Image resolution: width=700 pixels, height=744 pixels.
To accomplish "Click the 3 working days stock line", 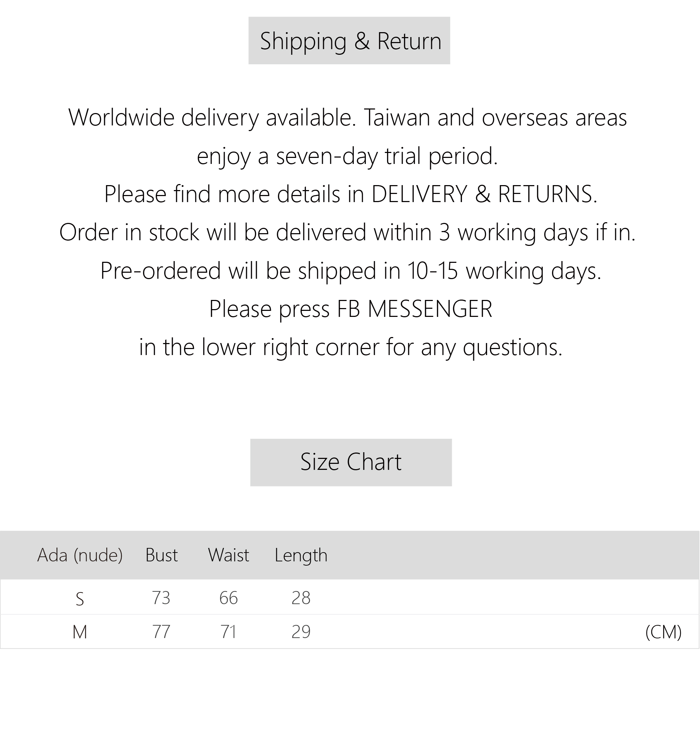I will pos(347,232).
